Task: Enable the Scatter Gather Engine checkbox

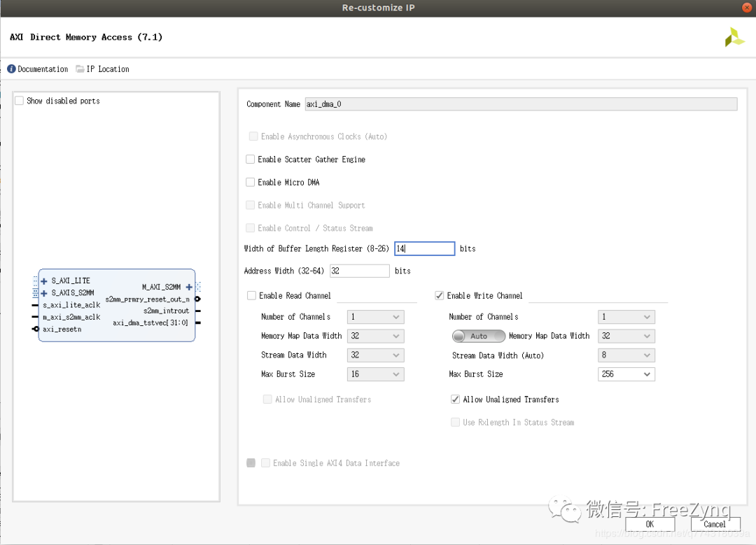Action: 251,160
